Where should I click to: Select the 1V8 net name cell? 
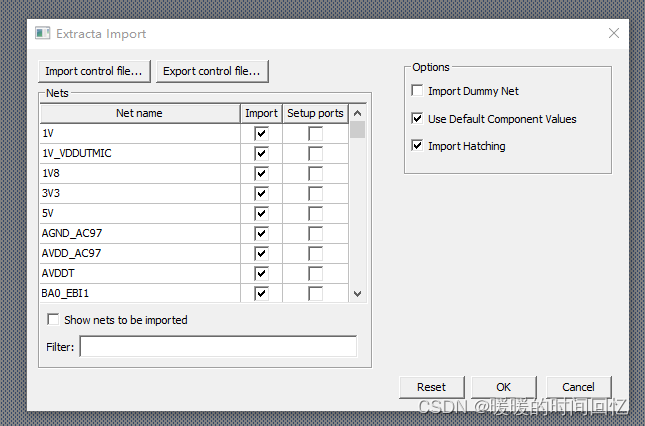[140, 174]
